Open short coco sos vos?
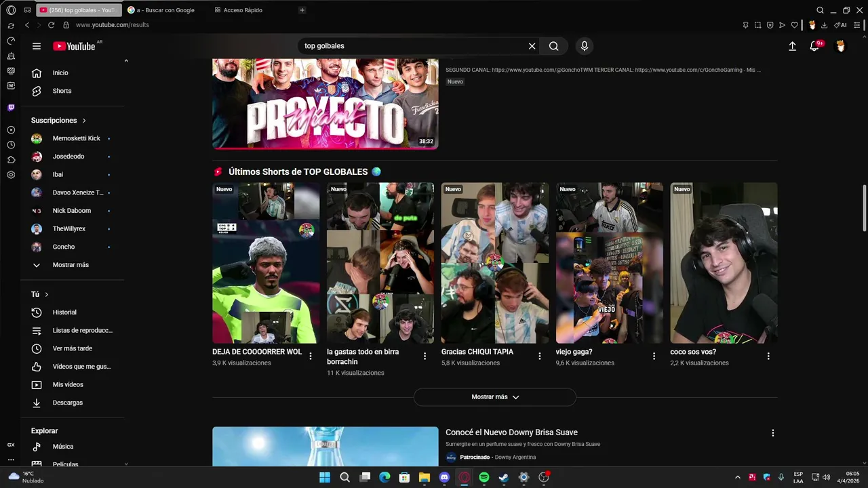The width and height of the screenshot is (868, 488). 724,263
